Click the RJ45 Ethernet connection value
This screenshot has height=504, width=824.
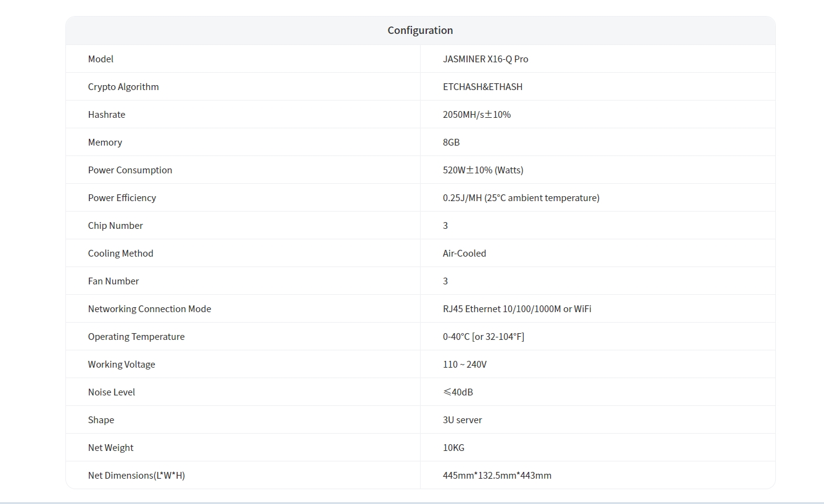coord(517,309)
